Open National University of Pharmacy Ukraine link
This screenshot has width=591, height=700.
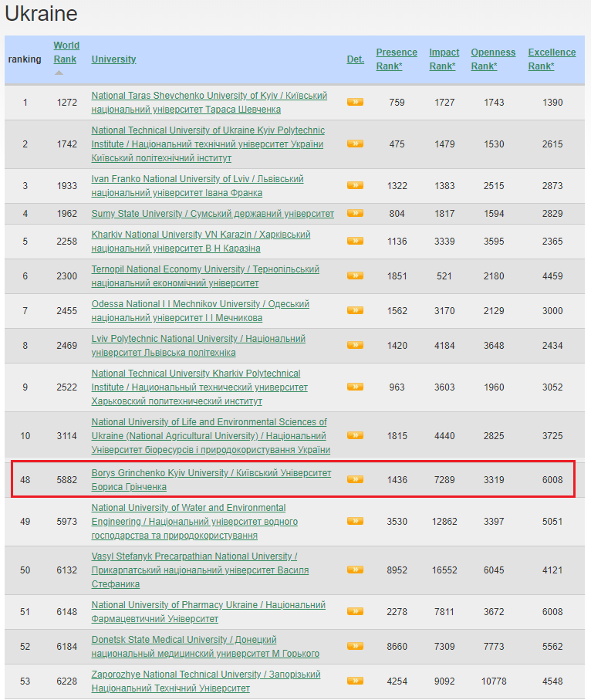click(208, 611)
